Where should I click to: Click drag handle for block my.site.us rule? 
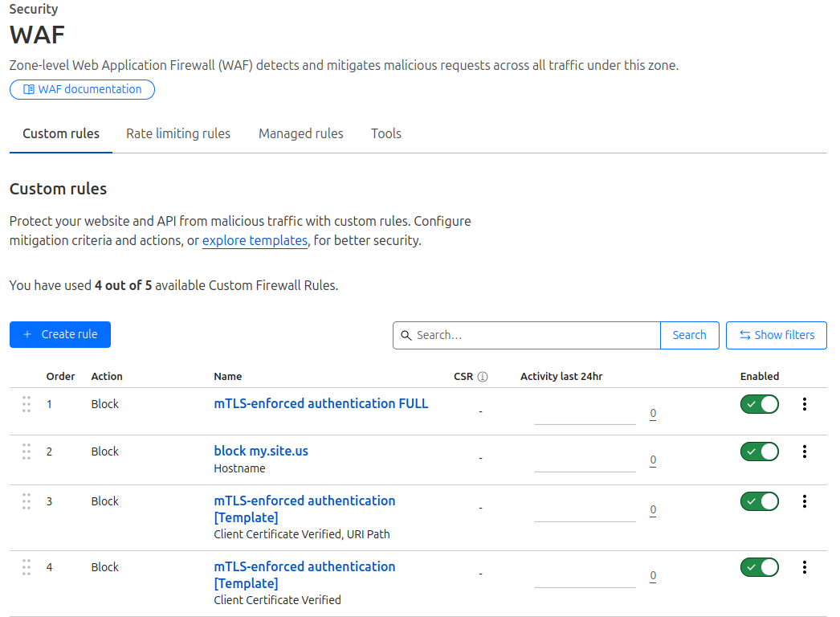point(27,452)
